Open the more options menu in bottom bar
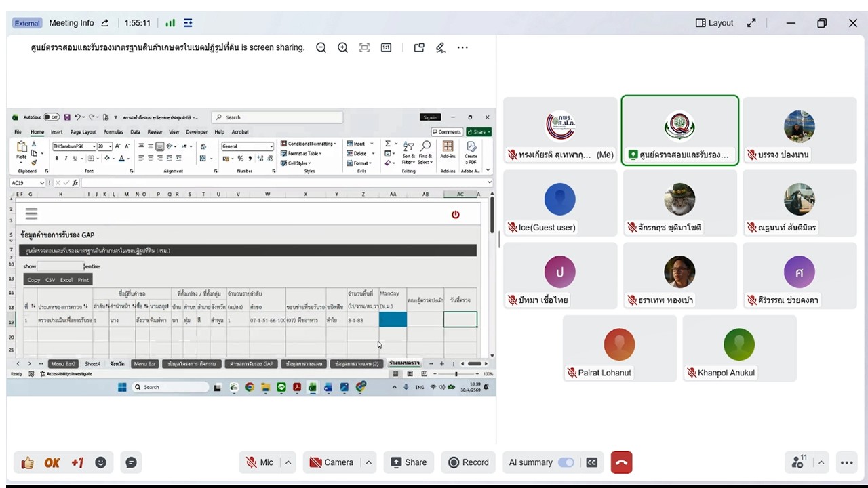Screen dimensions: 868x488 [x=847, y=462]
